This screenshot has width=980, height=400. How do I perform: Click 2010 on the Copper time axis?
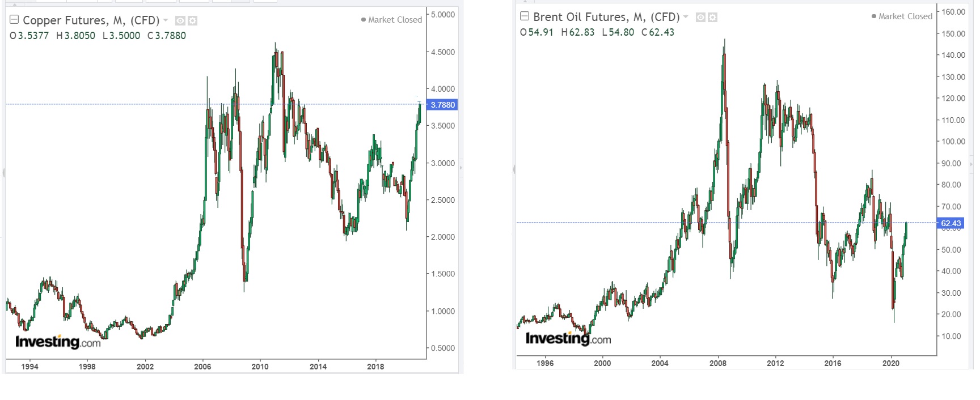(x=260, y=367)
